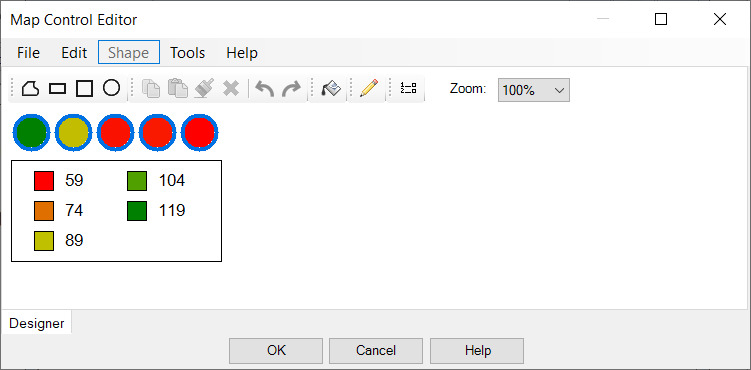Click the pencil edit icon
751x370 pixels.
click(x=368, y=89)
